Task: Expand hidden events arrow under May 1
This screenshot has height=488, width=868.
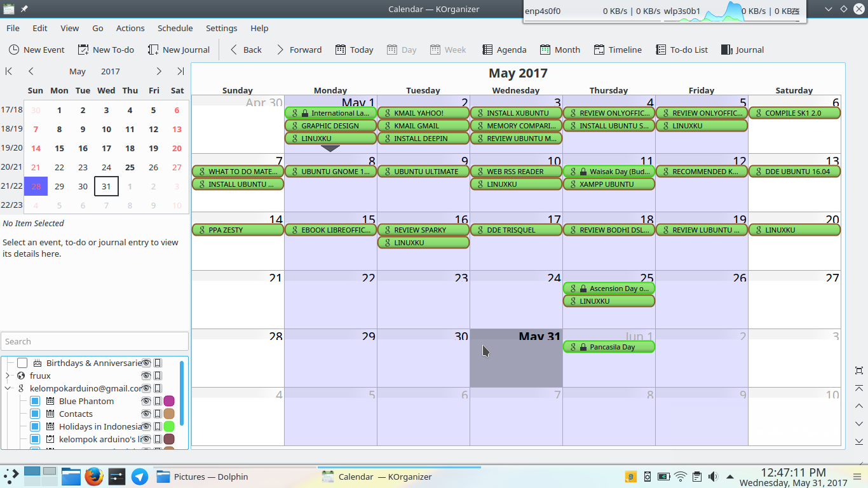Action: tap(330, 148)
